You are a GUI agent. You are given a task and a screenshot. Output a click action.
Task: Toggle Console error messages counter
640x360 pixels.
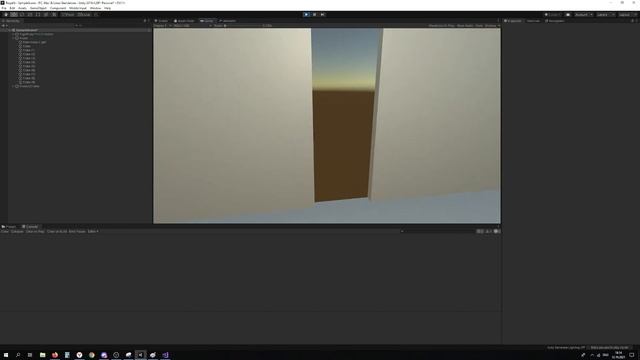(x=496, y=231)
